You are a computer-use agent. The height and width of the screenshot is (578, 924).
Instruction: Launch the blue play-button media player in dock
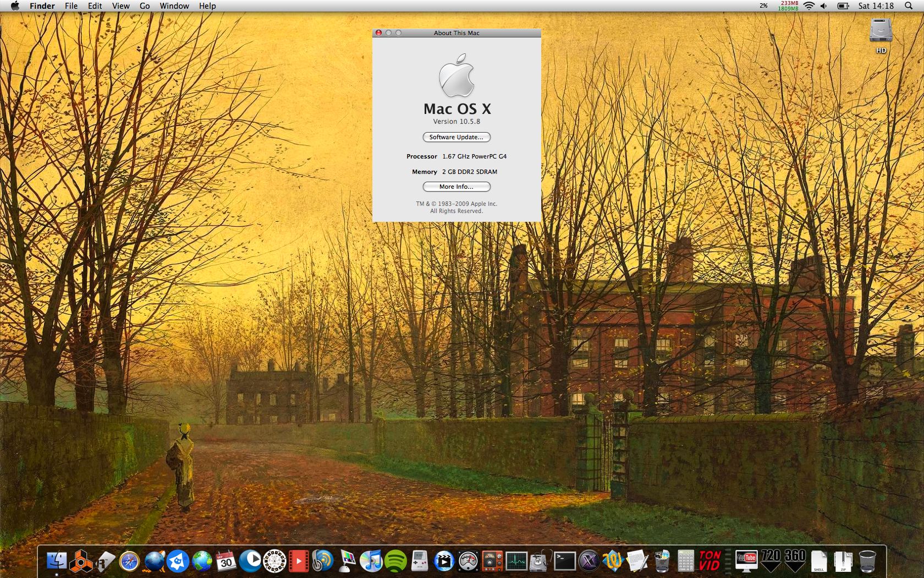tap(250, 560)
